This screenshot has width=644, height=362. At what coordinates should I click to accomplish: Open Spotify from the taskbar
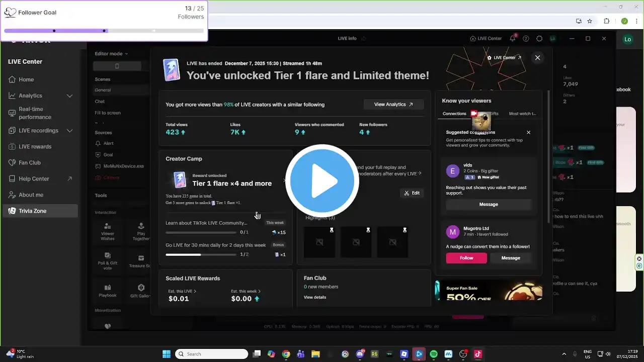[x=434, y=354]
